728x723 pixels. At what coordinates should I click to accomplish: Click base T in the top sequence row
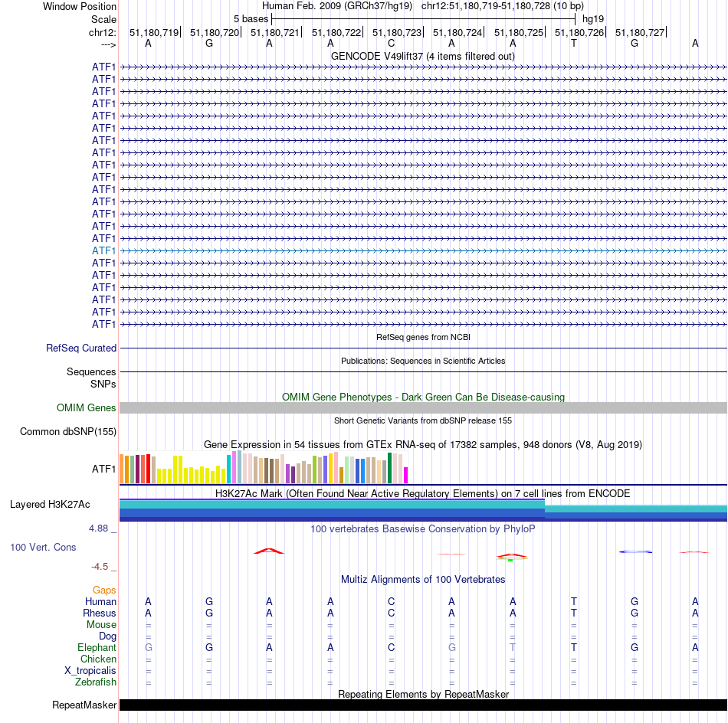(x=574, y=44)
